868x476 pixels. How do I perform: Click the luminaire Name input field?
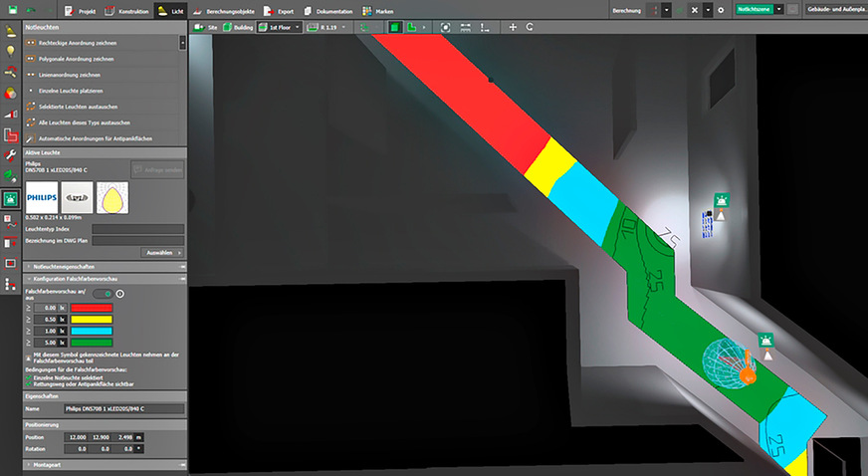123,408
